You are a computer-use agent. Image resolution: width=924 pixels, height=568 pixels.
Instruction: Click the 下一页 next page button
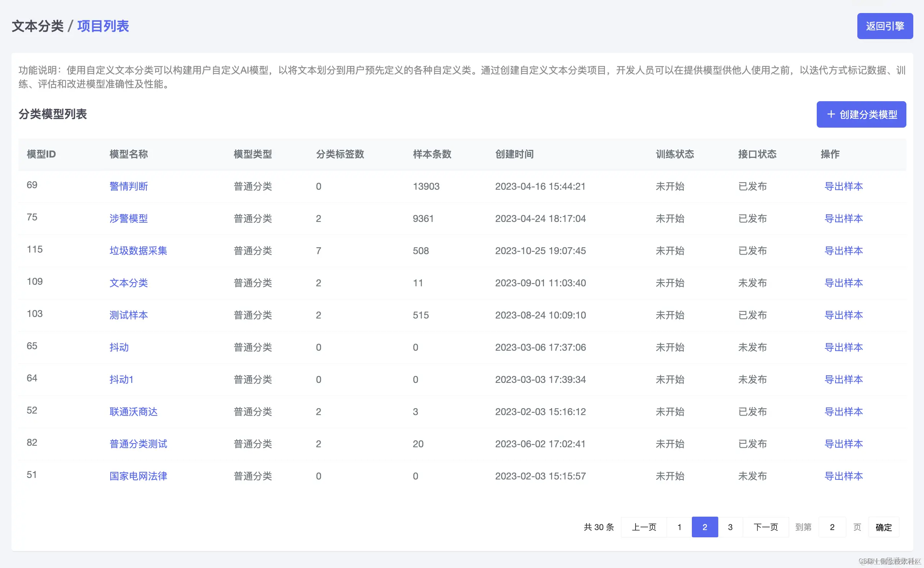765,527
